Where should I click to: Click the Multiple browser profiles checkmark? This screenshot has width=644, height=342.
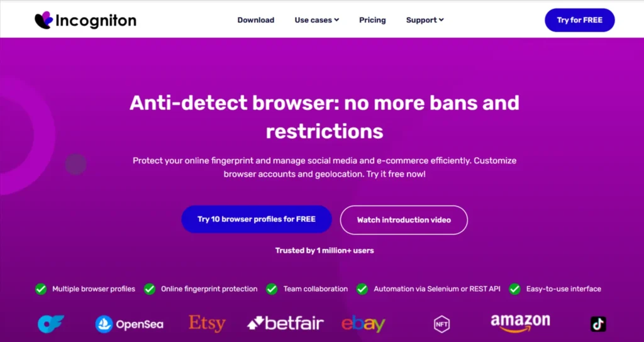pyautogui.click(x=41, y=289)
